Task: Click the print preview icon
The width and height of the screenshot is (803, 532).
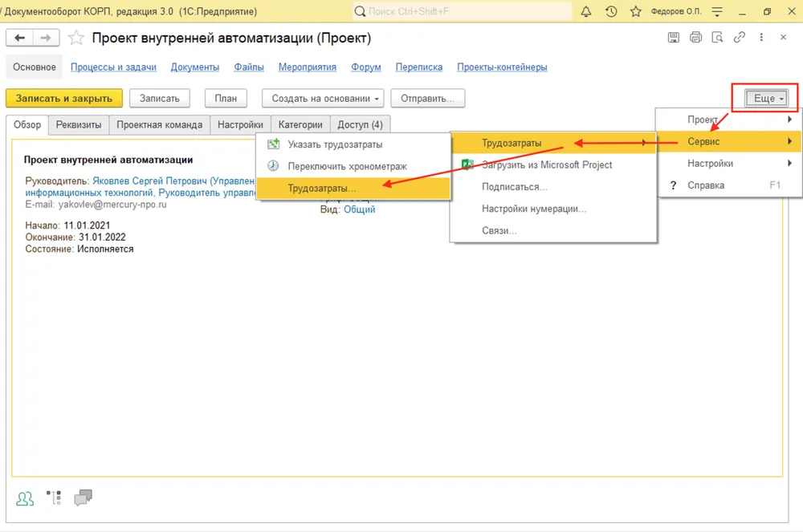Action: 717,38
